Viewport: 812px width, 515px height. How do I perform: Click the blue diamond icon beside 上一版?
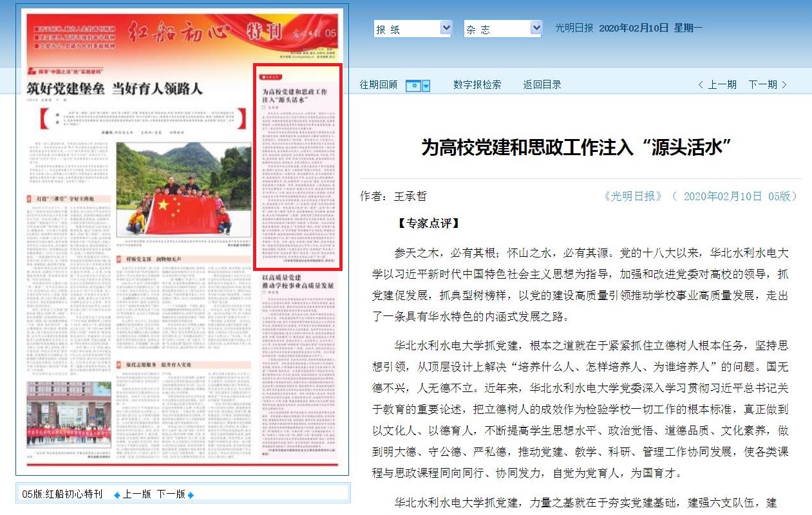pyautogui.click(x=117, y=494)
